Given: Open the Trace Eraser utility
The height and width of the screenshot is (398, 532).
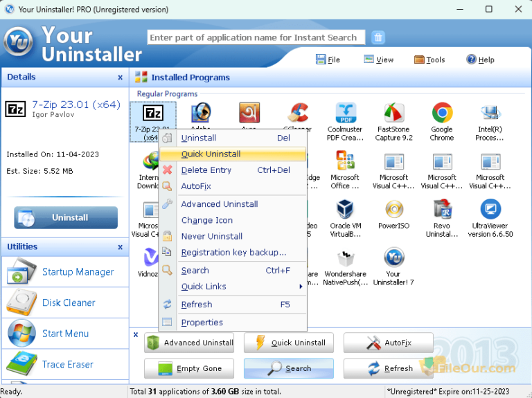Looking at the screenshot, I should [x=65, y=365].
